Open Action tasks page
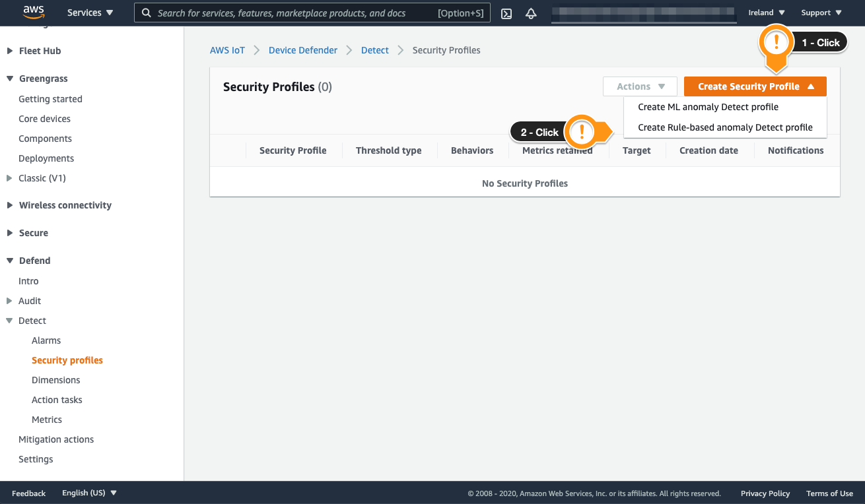 point(57,400)
